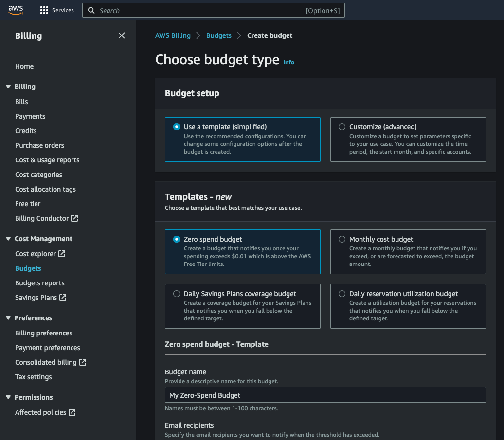The image size is (504, 440).
Task: Close the Billing side panel
Action: click(x=122, y=35)
